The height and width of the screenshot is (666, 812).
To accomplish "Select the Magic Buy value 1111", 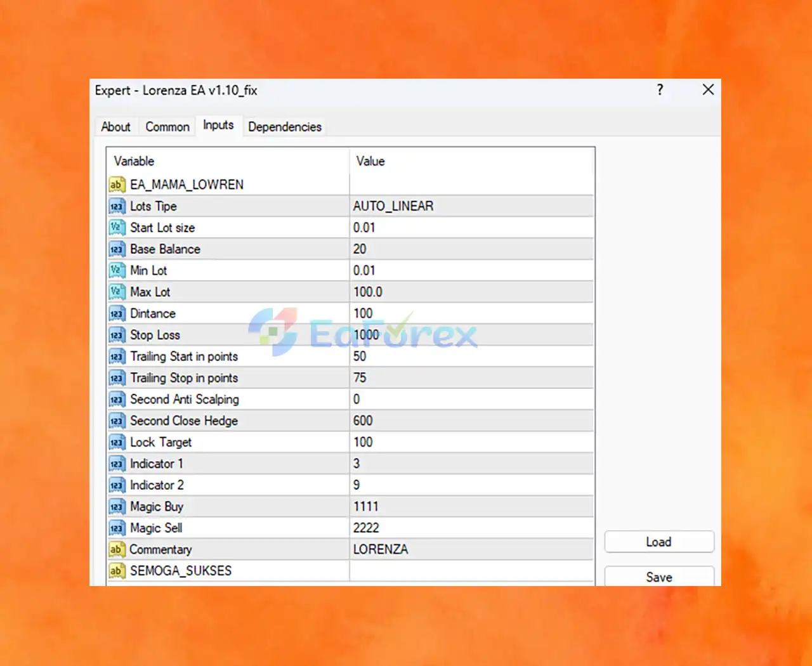I will [x=471, y=507].
